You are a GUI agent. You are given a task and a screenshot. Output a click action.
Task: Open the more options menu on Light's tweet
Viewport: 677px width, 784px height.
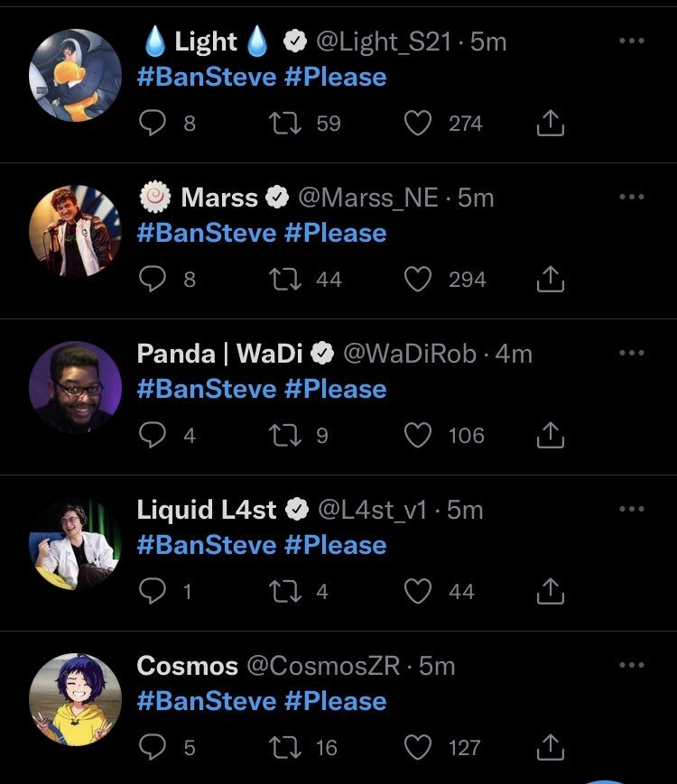(x=632, y=42)
